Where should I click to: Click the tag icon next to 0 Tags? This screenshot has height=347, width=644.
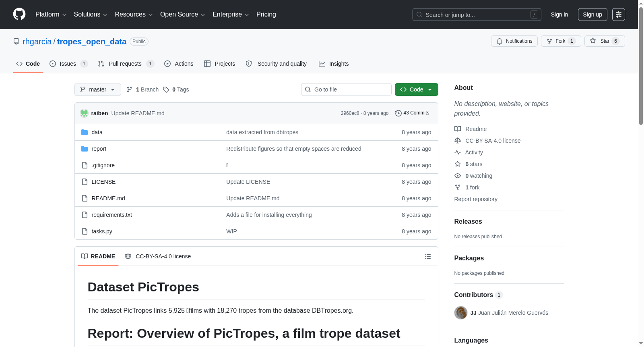[166, 89]
